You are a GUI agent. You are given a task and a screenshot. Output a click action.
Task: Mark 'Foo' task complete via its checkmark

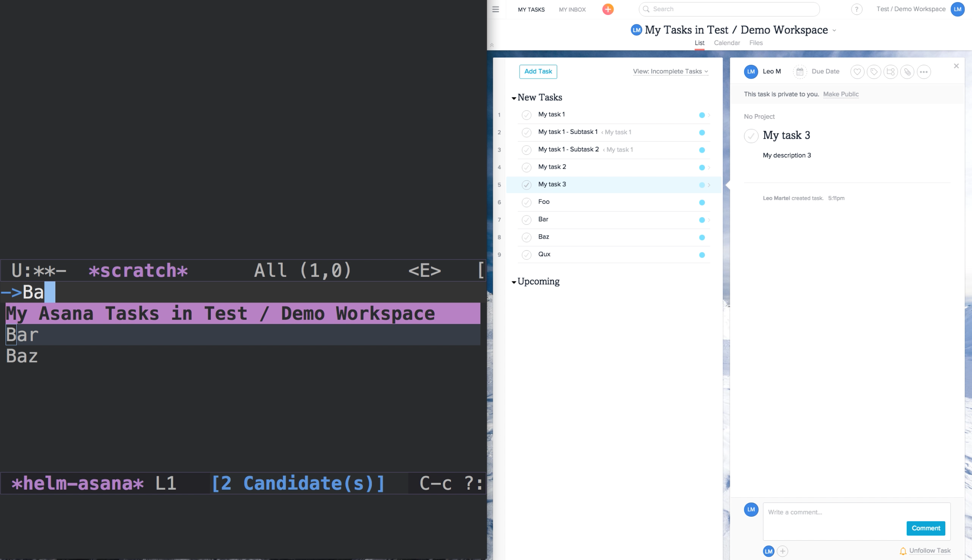point(526,203)
